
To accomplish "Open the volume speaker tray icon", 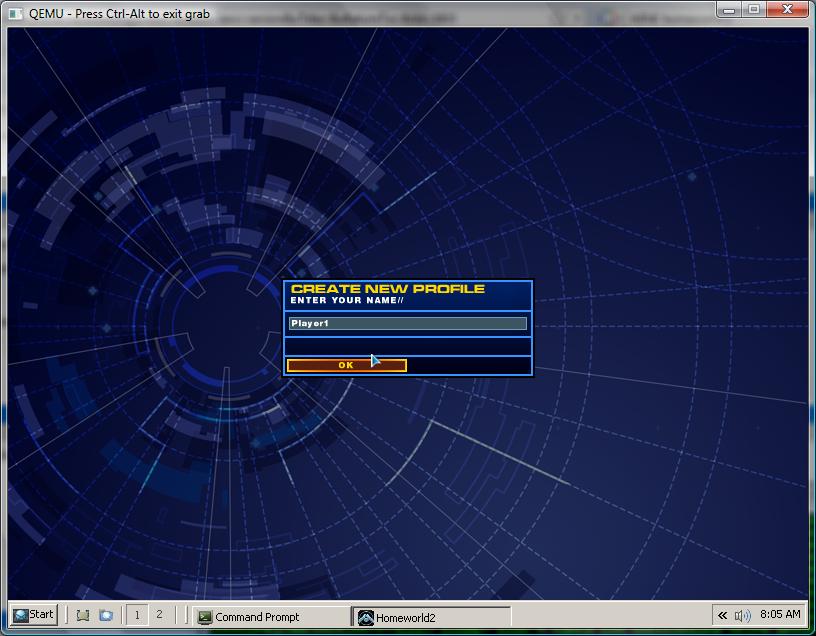I will click(x=742, y=615).
